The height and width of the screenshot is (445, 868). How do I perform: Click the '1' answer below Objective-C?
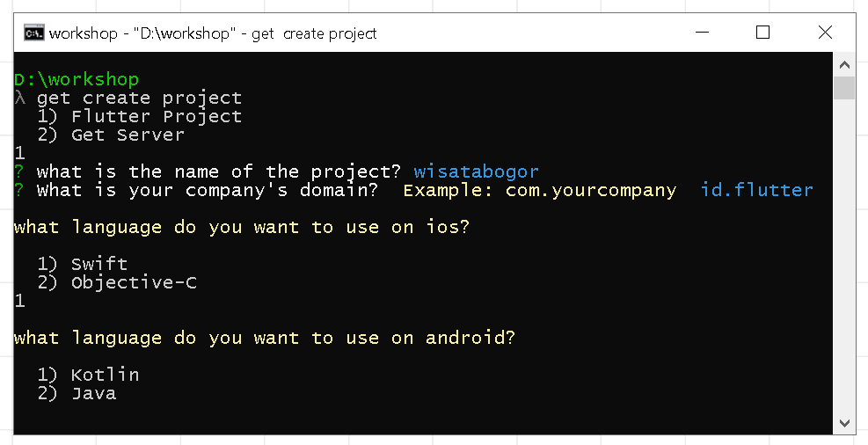(x=20, y=301)
